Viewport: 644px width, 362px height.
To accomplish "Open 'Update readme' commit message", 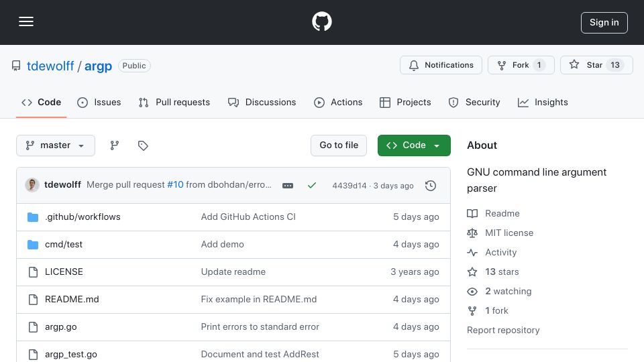I will [233, 271].
